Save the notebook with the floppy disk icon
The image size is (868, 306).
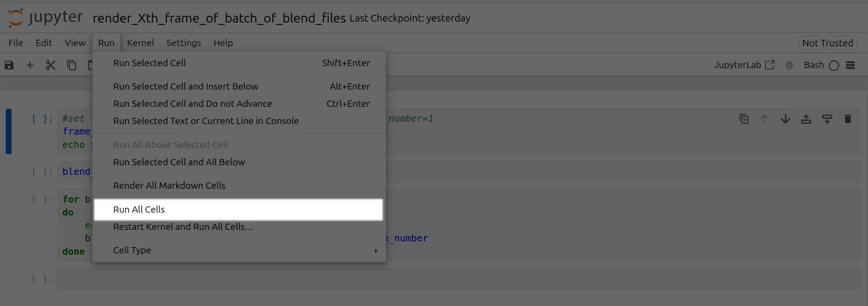9,65
